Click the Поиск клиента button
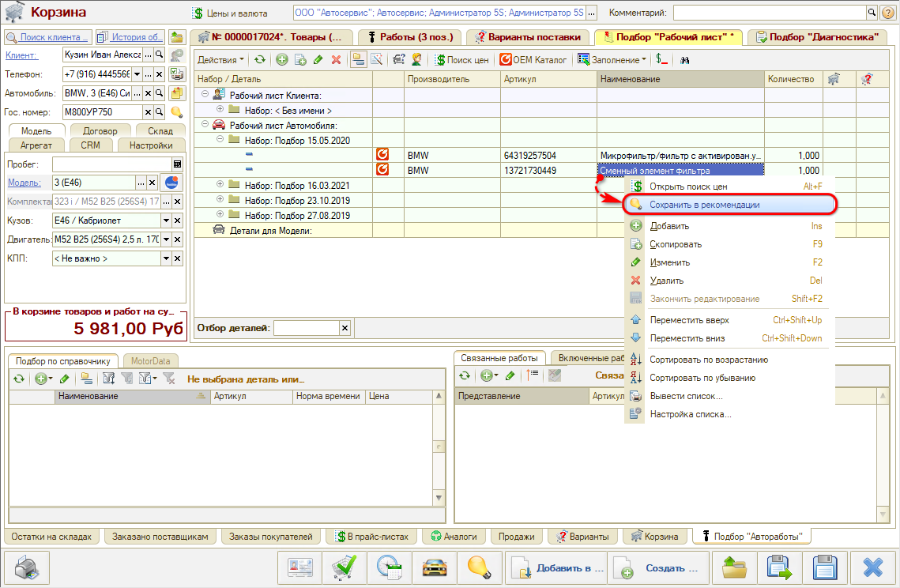 coord(48,36)
